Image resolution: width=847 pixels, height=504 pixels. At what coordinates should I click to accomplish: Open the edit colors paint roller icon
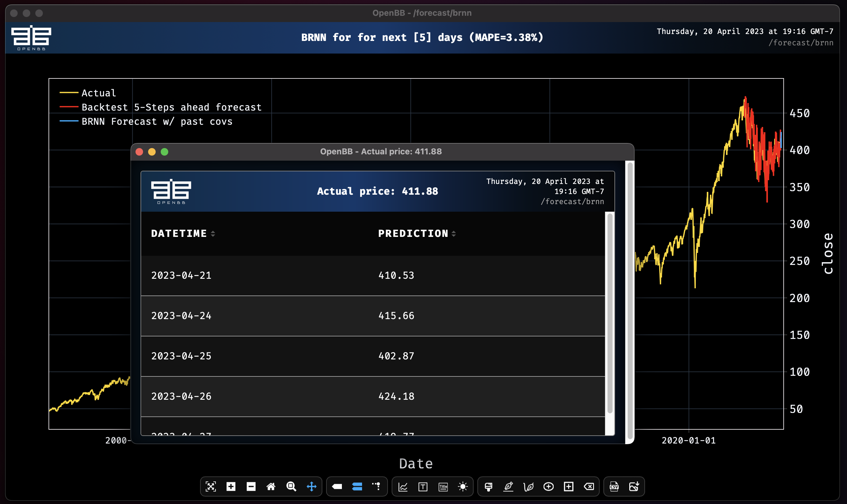coord(488,487)
